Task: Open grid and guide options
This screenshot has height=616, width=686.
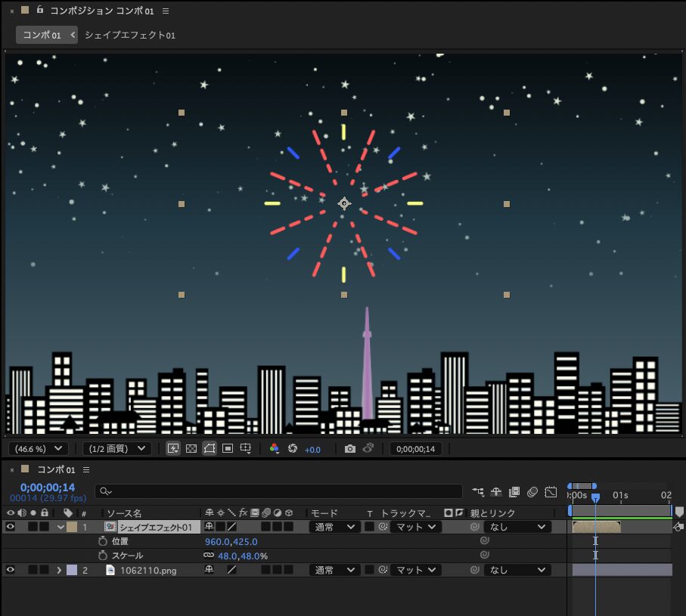Action: (246, 448)
